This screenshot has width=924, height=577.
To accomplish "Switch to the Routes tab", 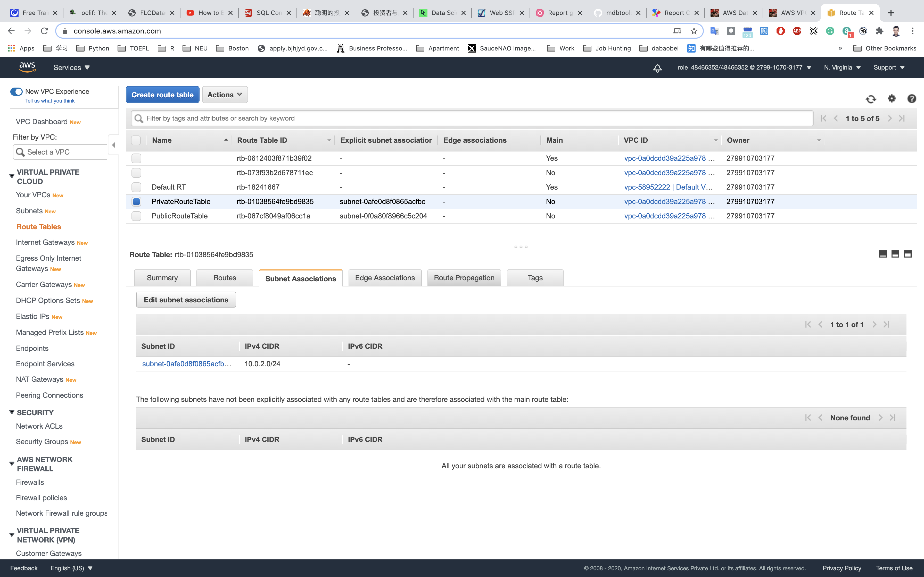I will coord(225,278).
